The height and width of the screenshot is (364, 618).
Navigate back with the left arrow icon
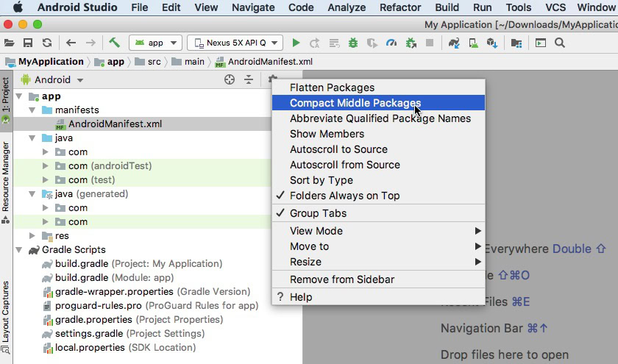[x=71, y=43]
